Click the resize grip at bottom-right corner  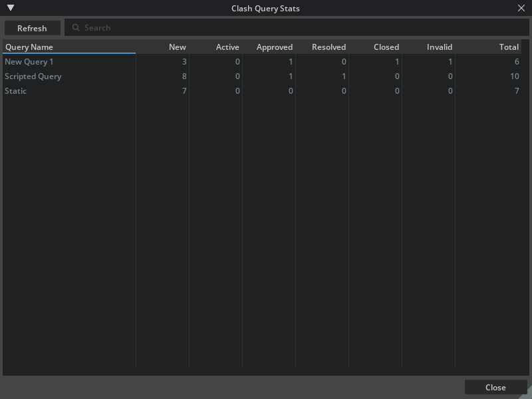tap(528, 396)
